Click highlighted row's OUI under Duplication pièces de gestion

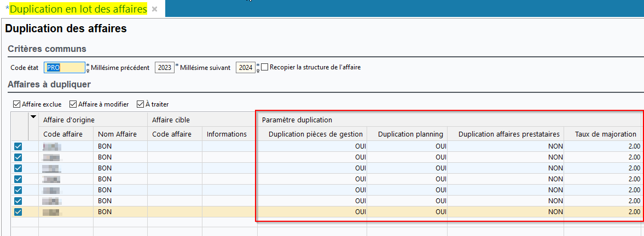point(312,212)
